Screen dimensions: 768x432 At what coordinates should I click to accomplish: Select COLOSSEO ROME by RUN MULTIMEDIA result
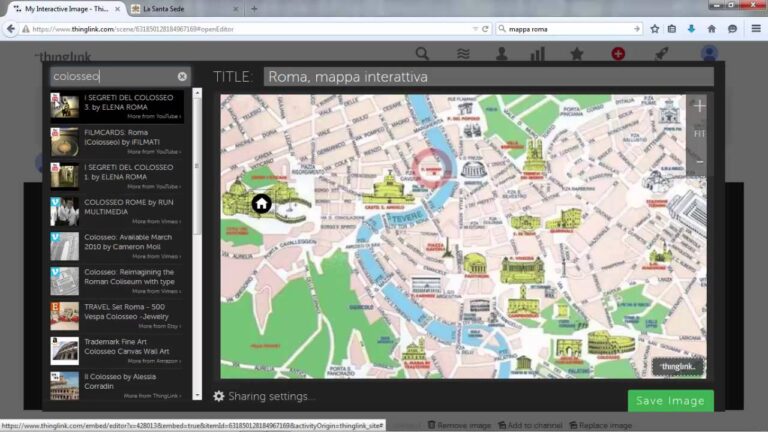click(x=117, y=211)
